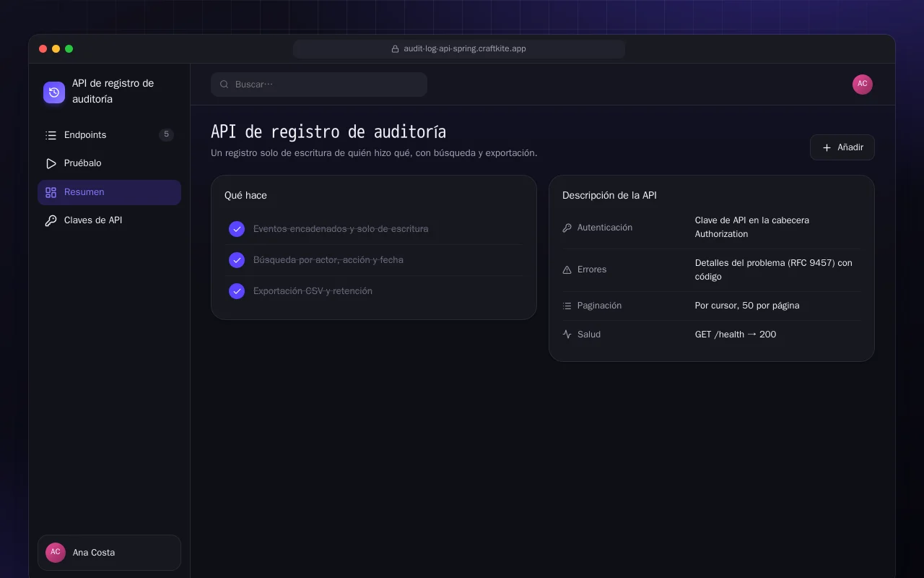Click the 'Descripción de la API' heading
The width and height of the screenshot is (924, 578).
[609, 195]
